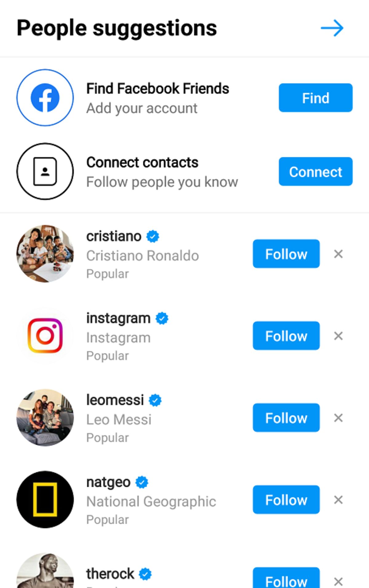Follow the cristiano account
The width and height of the screenshot is (369, 588).
[x=286, y=254]
